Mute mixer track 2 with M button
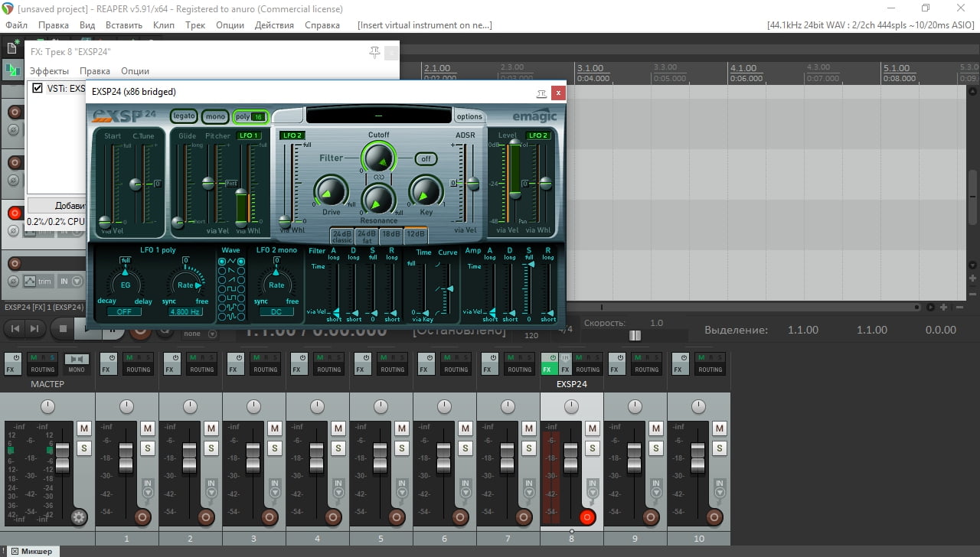The width and height of the screenshot is (980, 557). click(x=211, y=428)
